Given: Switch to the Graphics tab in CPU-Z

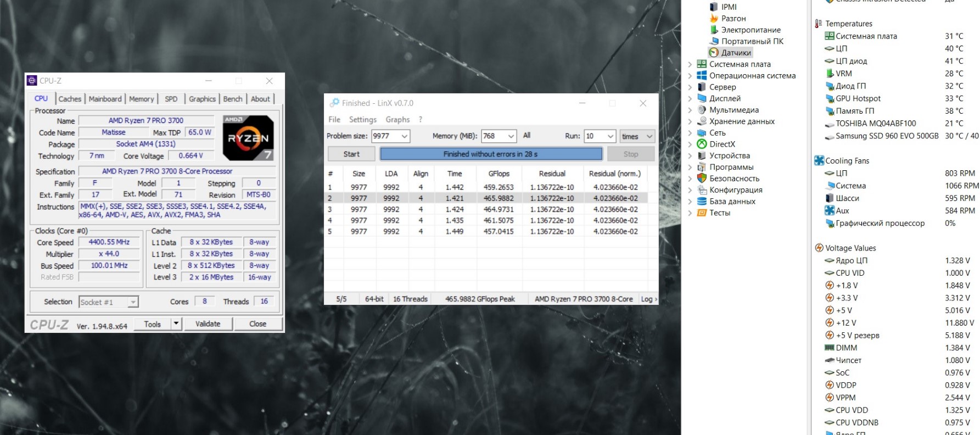Looking at the screenshot, I should (x=202, y=99).
